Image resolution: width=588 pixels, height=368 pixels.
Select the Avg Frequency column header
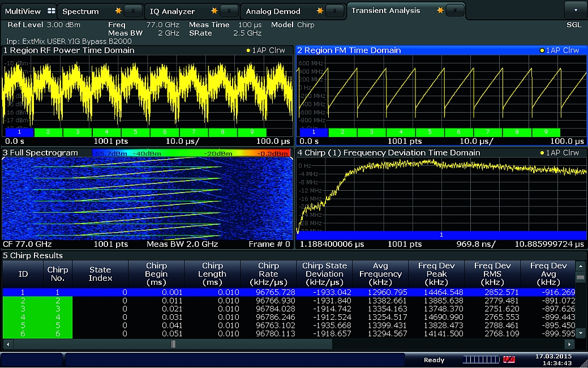click(x=380, y=274)
